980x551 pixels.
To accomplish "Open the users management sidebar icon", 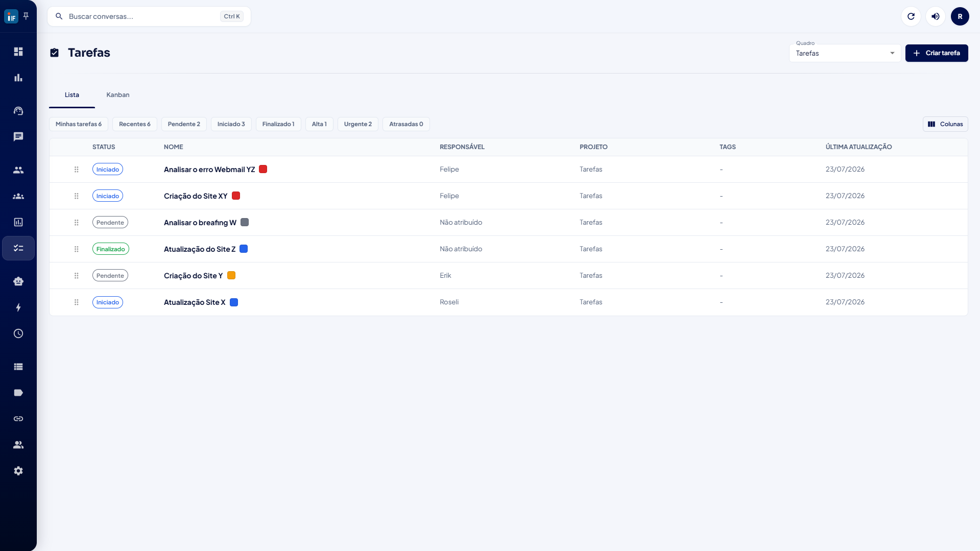I will click(18, 445).
